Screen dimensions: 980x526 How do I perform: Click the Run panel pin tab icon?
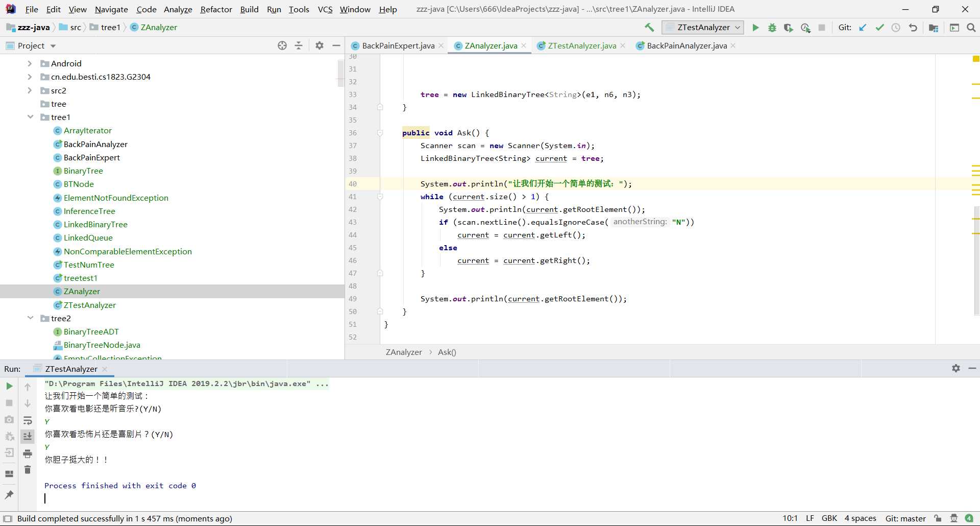[9, 494]
